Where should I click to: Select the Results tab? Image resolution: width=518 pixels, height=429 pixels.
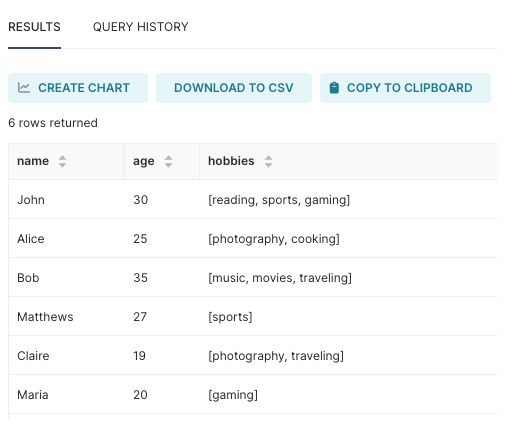point(34,27)
